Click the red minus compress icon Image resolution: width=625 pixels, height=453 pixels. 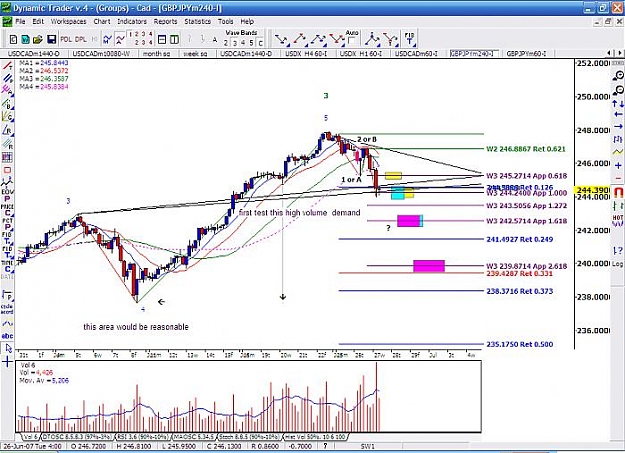(618, 178)
